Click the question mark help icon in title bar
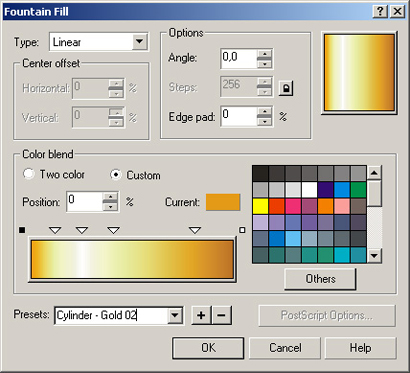Screen dimensions: 410x373 tap(380, 12)
